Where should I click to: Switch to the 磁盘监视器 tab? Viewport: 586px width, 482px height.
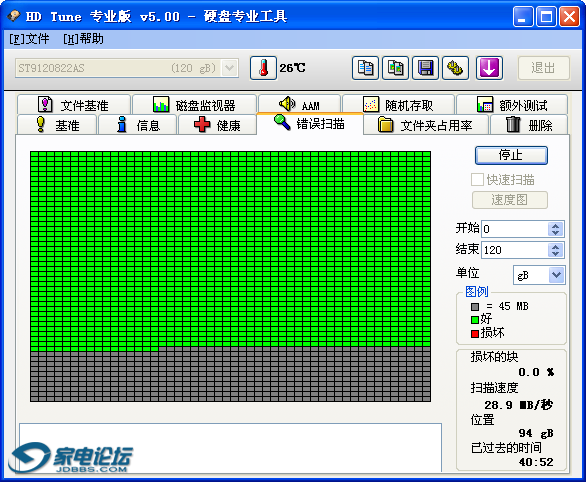tap(194, 105)
